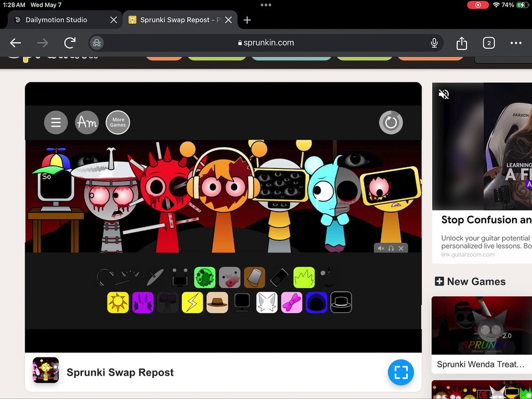532x399 pixels.
Task: Unmute the advertisement video
Action: [443, 94]
